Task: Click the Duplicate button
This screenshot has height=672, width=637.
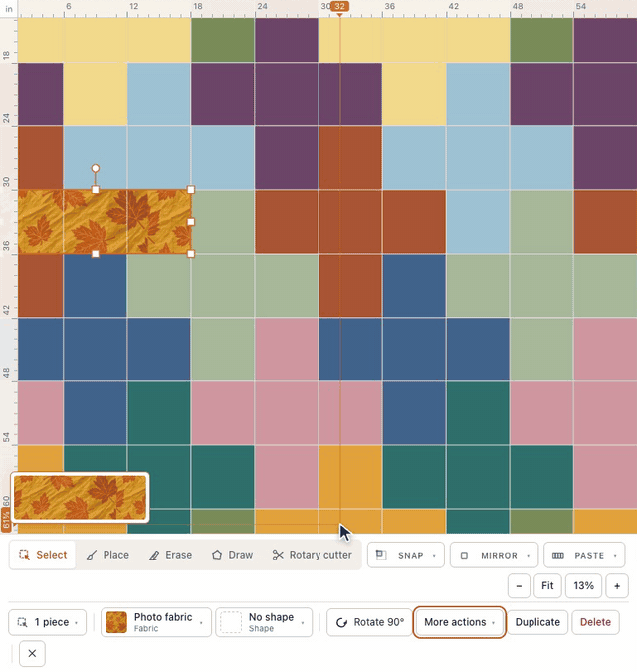Action: pyautogui.click(x=537, y=622)
